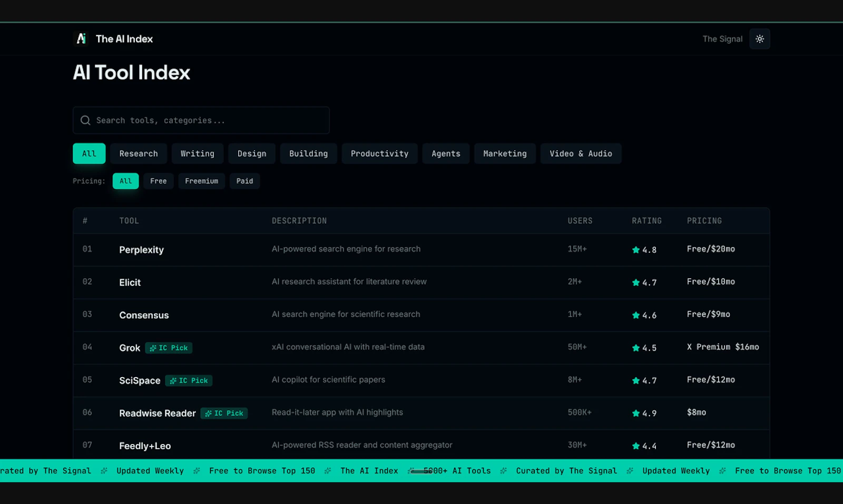Click the star icon for Feedly+Leo rating
843x504 pixels.
(x=636, y=446)
